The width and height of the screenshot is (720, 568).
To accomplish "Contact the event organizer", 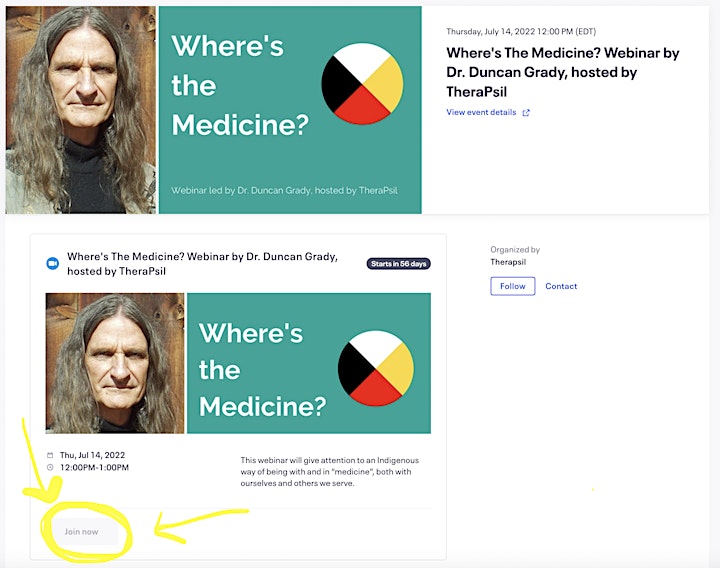I will 561,286.
